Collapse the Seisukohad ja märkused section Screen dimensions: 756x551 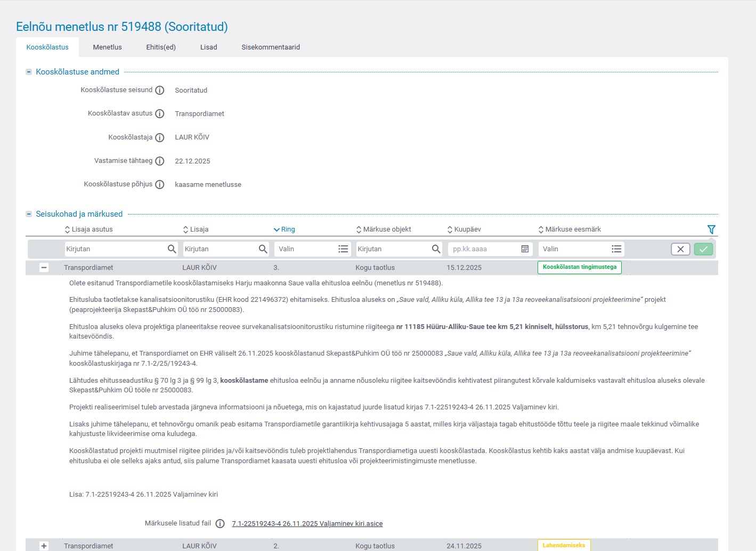click(29, 214)
